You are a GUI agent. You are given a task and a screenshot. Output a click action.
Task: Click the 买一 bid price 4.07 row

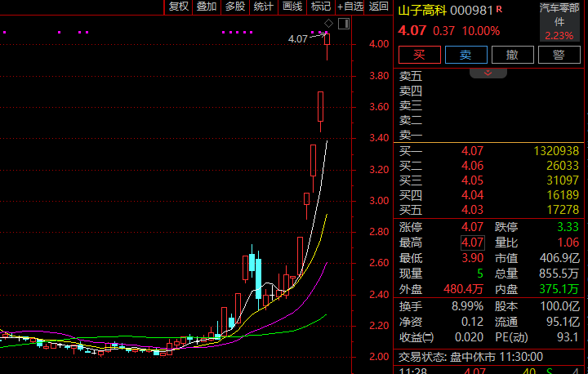point(472,151)
